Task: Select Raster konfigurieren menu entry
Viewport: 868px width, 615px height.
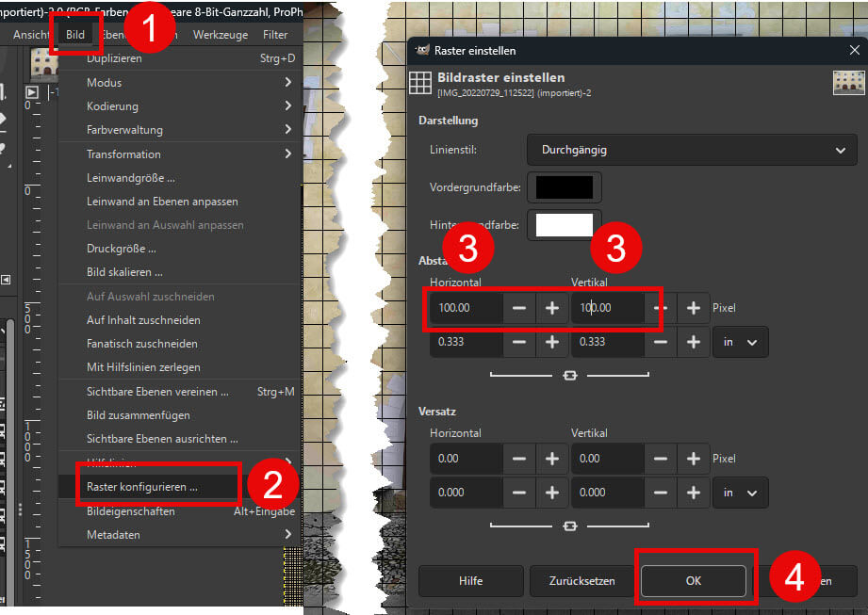Action: pos(142,488)
